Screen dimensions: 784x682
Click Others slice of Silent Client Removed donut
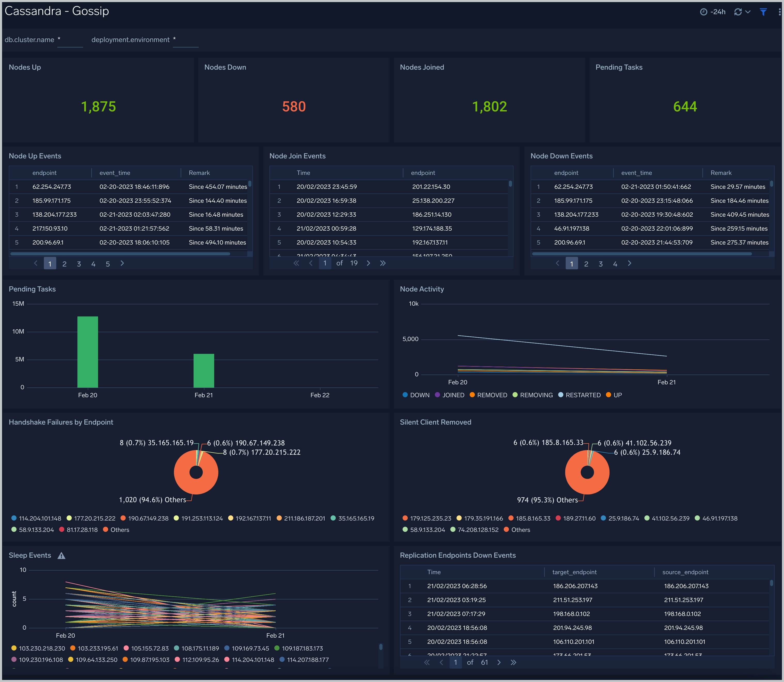click(587, 486)
